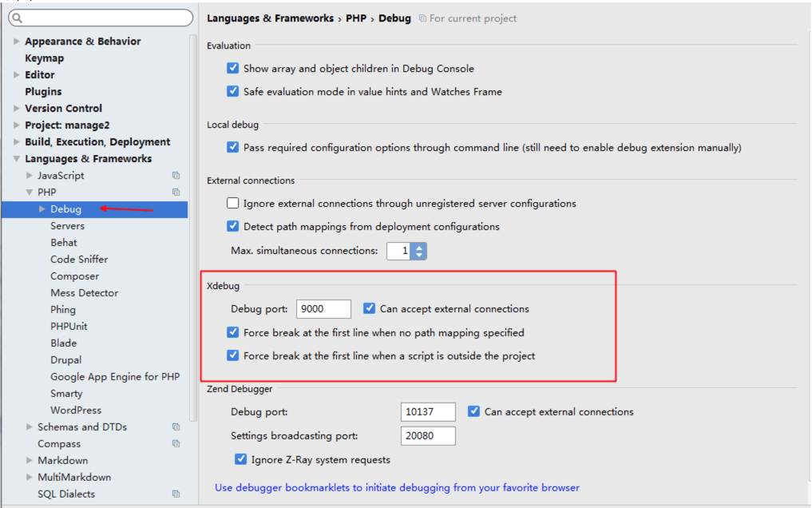Click project-level icon beside Compass
This screenshot has height=508, width=812.
pyautogui.click(x=176, y=444)
